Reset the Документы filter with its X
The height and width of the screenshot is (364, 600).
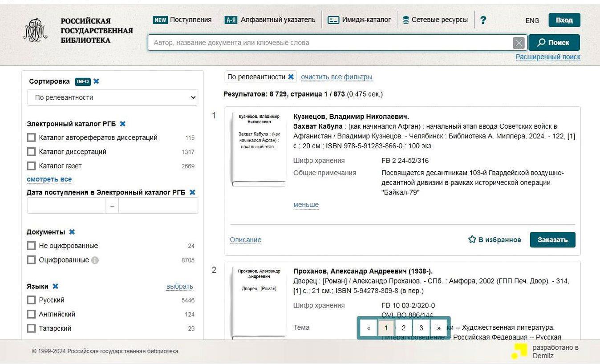click(x=72, y=232)
